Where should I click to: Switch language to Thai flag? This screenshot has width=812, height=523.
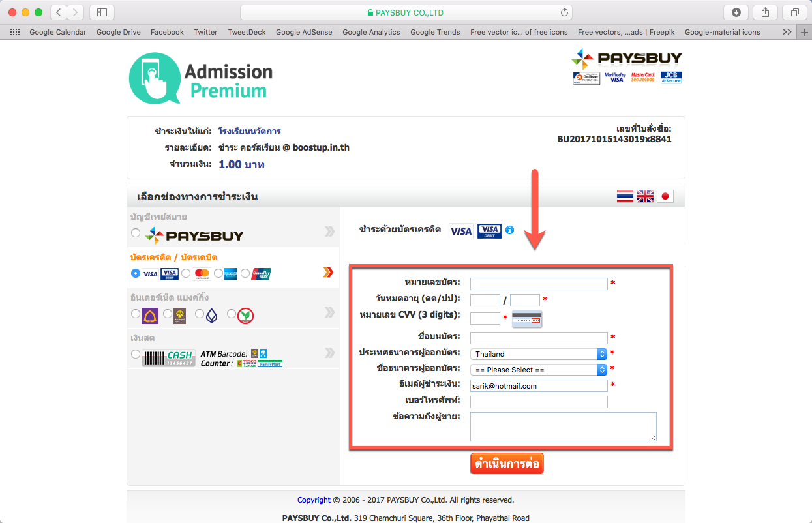click(x=625, y=196)
